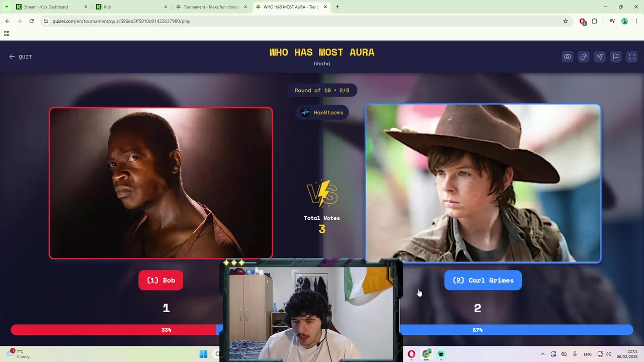Click the HanStorms creator badge
644x362 pixels.
(x=322, y=113)
